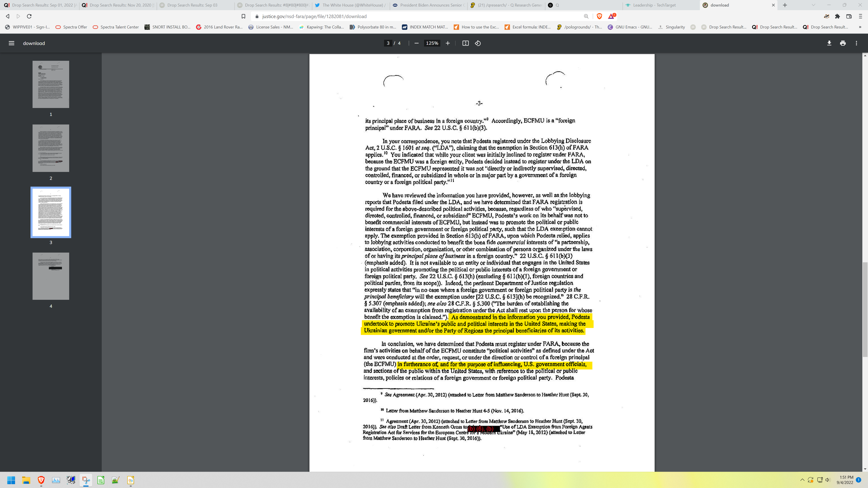Open 2016 Land Rover bookmark
This screenshot has width=868, height=488.
(219, 27)
